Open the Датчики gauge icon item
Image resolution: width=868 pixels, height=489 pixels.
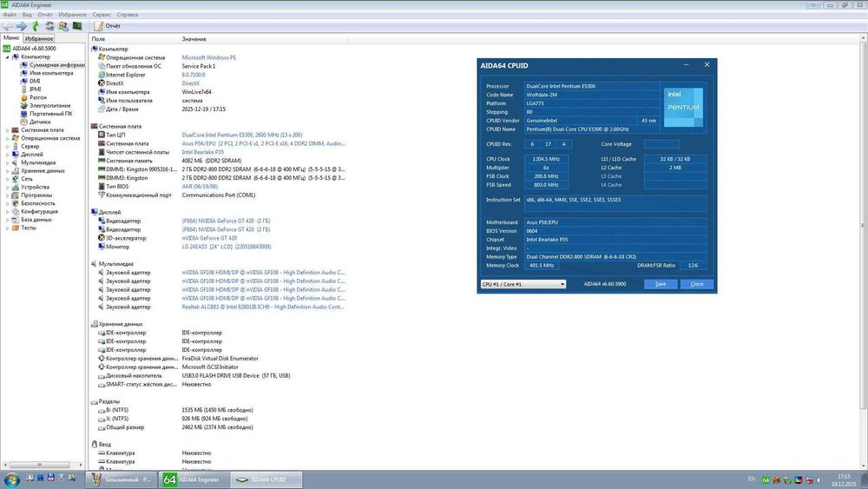pyautogui.click(x=23, y=122)
